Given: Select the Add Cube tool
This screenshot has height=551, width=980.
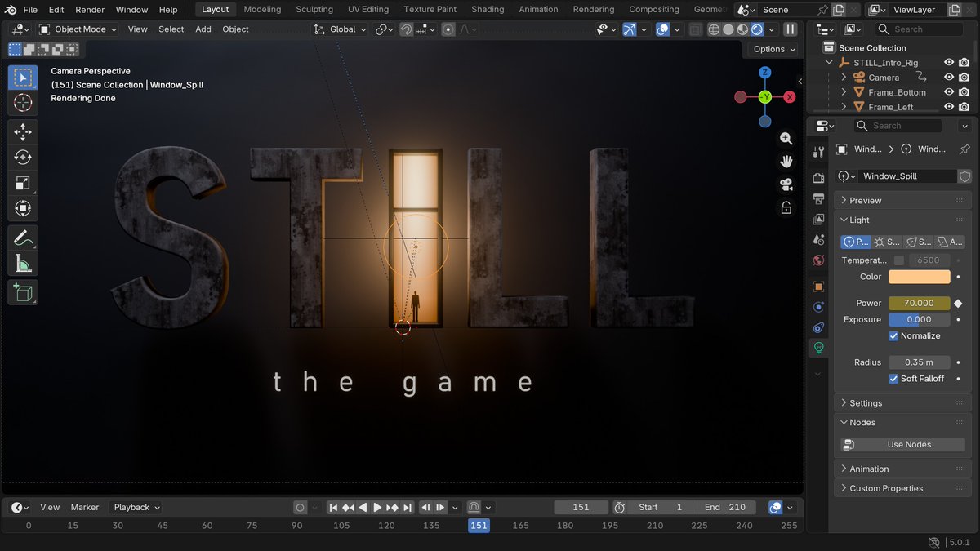Looking at the screenshot, I should (x=23, y=292).
